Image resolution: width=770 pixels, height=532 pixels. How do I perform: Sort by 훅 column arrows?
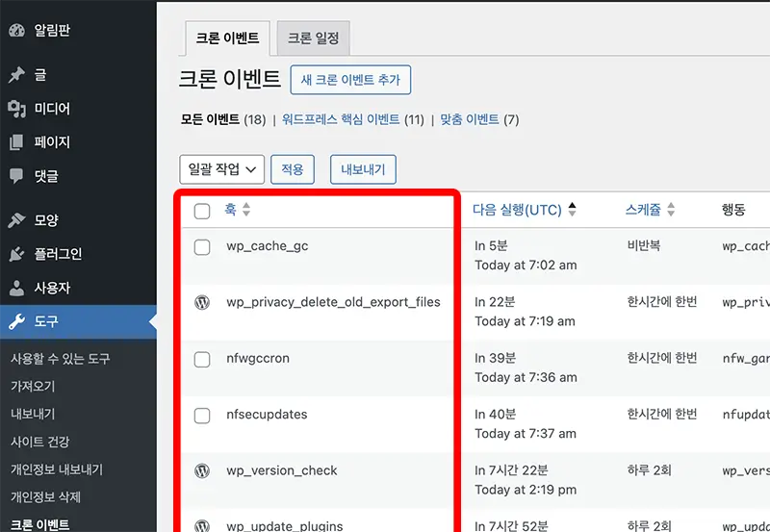tap(246, 210)
